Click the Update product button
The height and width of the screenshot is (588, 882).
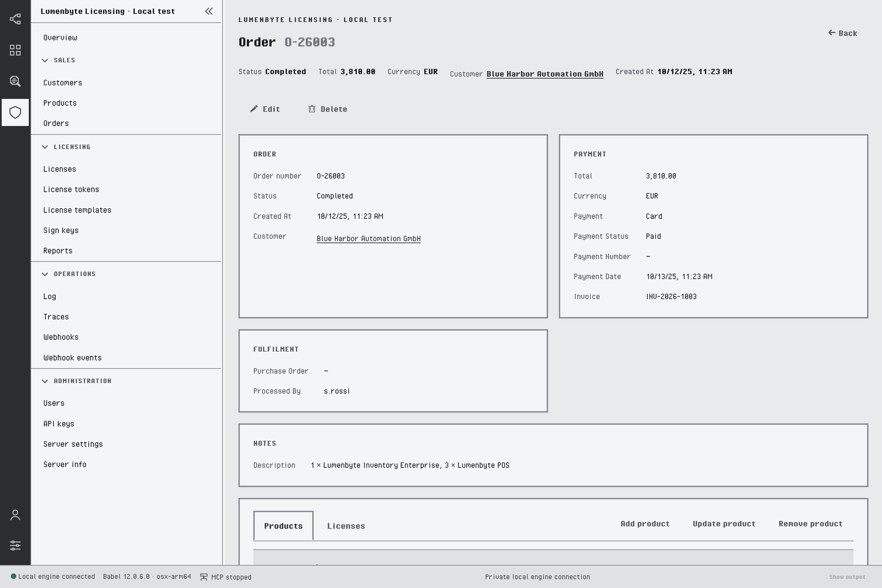(724, 524)
